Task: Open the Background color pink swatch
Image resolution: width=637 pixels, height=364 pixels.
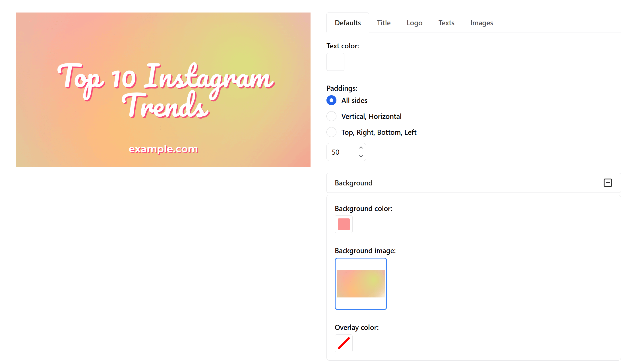Action: click(344, 224)
